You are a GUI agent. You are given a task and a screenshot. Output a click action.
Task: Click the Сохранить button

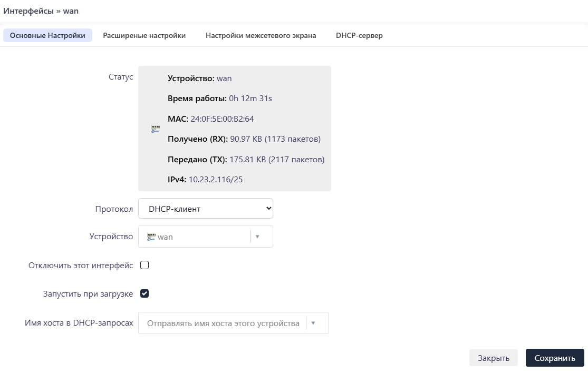[x=555, y=358]
